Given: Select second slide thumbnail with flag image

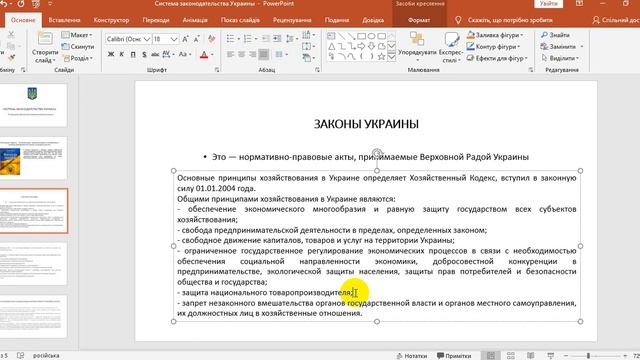Looking at the screenshot, I should (33, 158).
